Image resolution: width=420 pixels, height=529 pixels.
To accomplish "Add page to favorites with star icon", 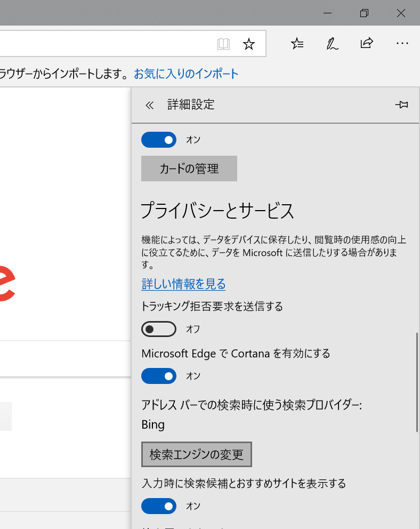I will coord(249,44).
